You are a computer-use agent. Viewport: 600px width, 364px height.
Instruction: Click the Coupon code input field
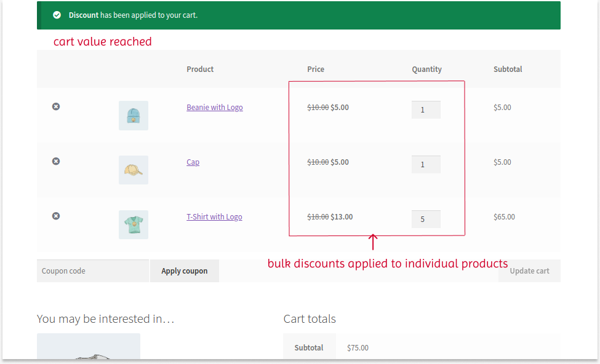92,271
